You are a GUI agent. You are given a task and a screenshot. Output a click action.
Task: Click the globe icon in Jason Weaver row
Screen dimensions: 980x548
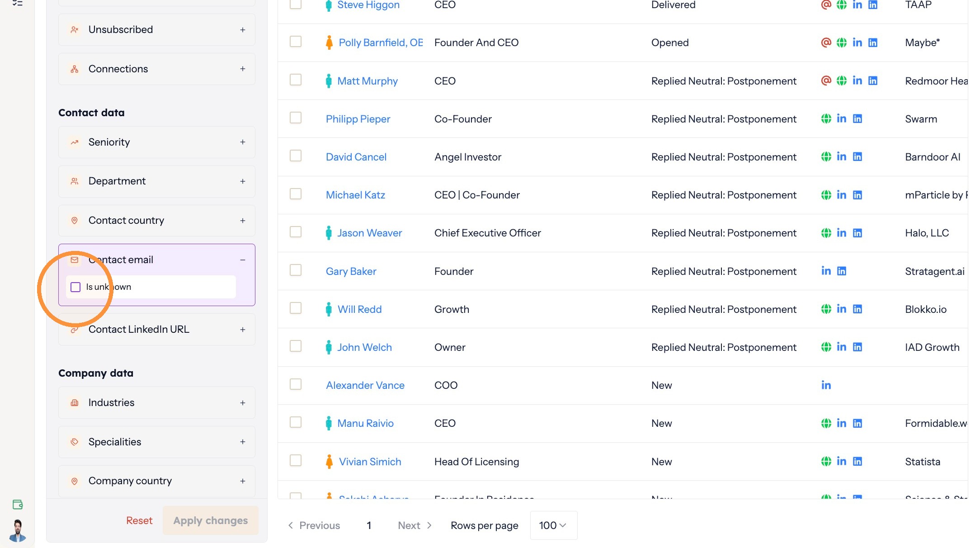coord(826,233)
